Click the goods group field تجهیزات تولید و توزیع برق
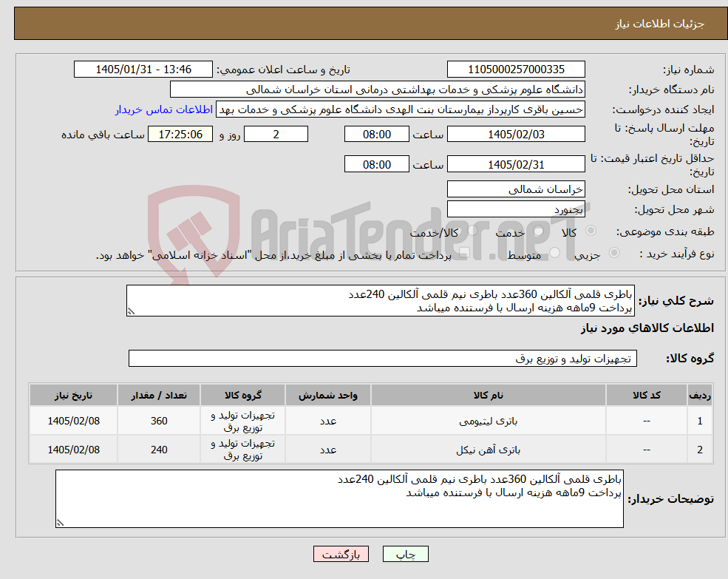 point(383,359)
